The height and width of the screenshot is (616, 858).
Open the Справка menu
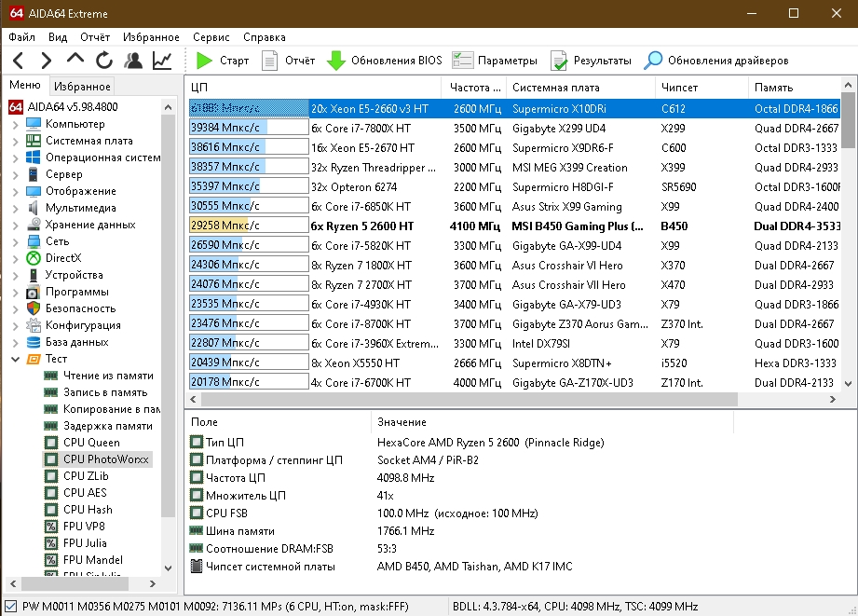point(265,37)
